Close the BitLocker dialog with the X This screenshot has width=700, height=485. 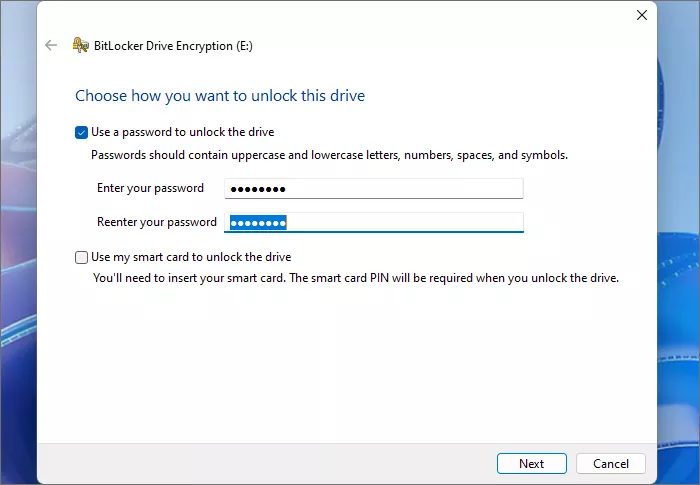641,15
